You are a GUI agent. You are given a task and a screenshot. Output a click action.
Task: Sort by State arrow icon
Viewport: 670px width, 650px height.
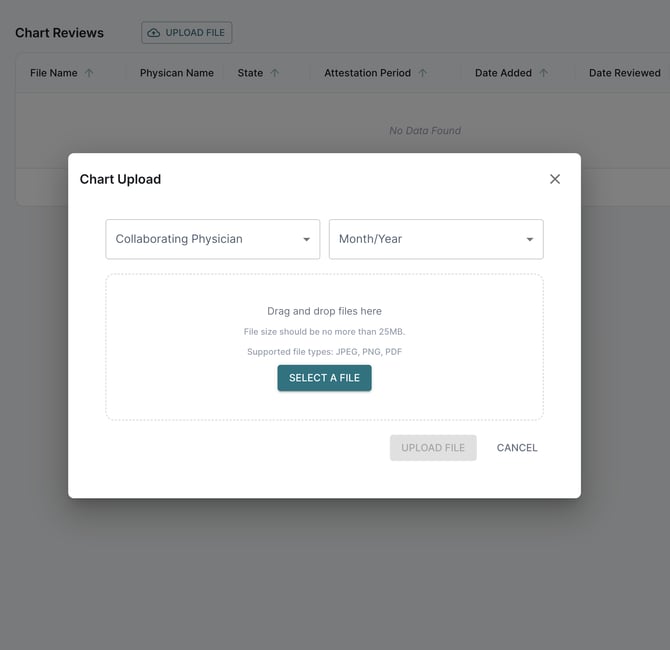pos(275,73)
